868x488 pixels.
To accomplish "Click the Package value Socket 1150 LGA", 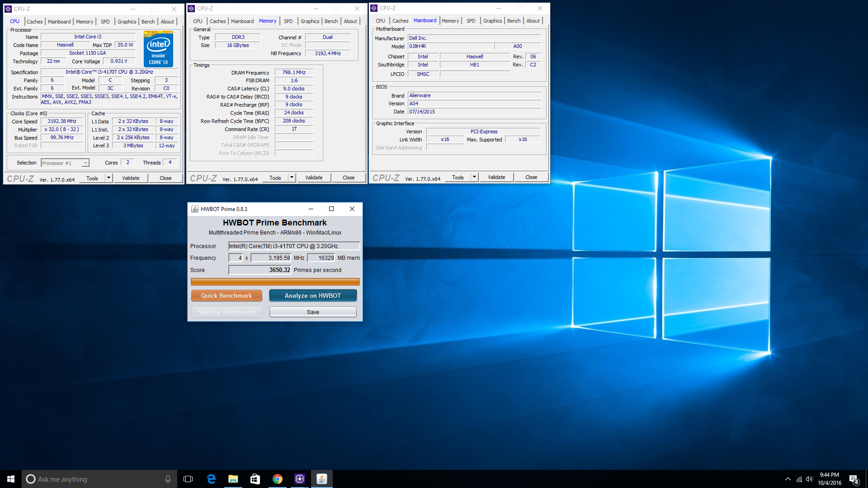I will coord(88,53).
